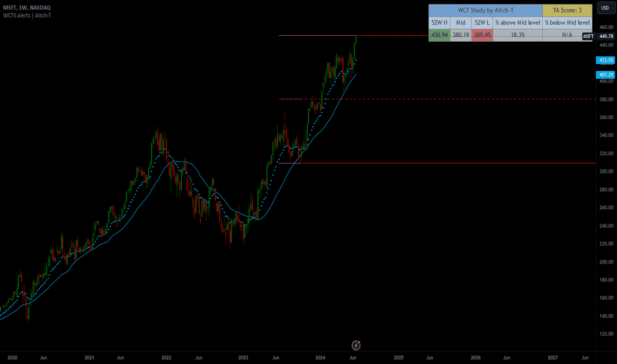Click the TA Score: 3 cell

tap(567, 10)
